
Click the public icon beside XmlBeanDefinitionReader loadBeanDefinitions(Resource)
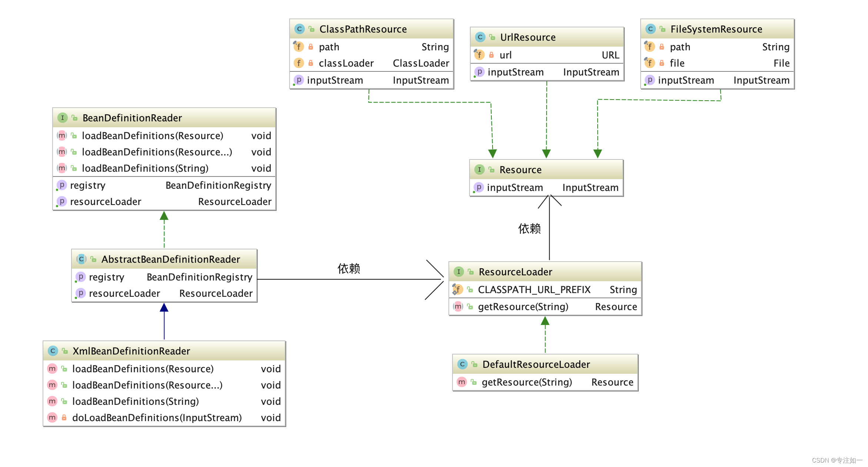tap(64, 369)
